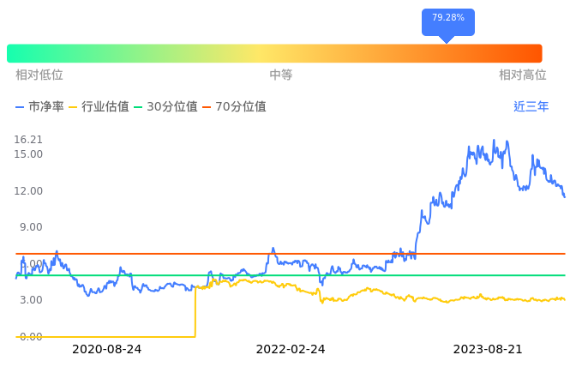588x379 pixels.
Task: Click the 15.00 y-axis label
Action: (28, 154)
